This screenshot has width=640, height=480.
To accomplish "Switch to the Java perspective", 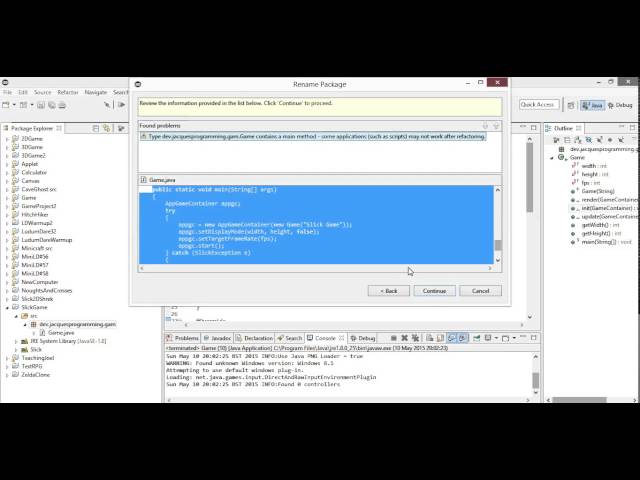I will 593,105.
